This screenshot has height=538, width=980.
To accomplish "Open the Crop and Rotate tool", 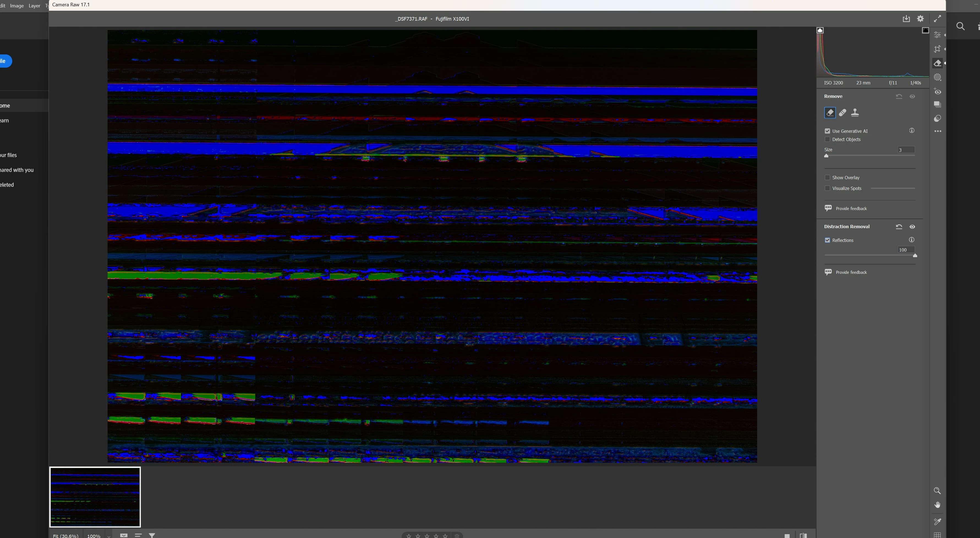I will [937, 49].
